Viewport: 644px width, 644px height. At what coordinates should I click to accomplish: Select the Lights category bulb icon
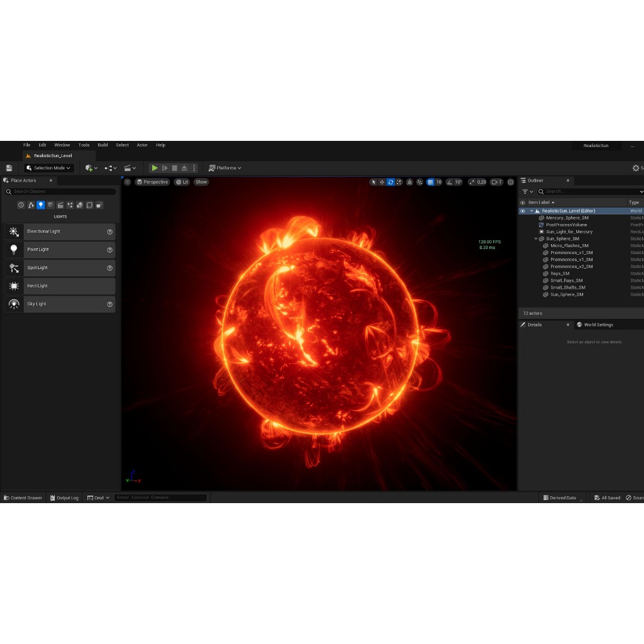(x=41, y=205)
